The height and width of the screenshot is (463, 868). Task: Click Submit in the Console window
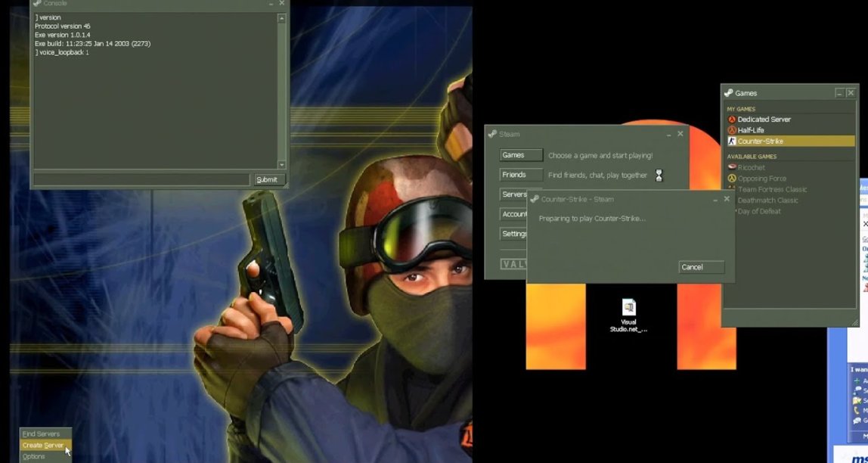270,179
